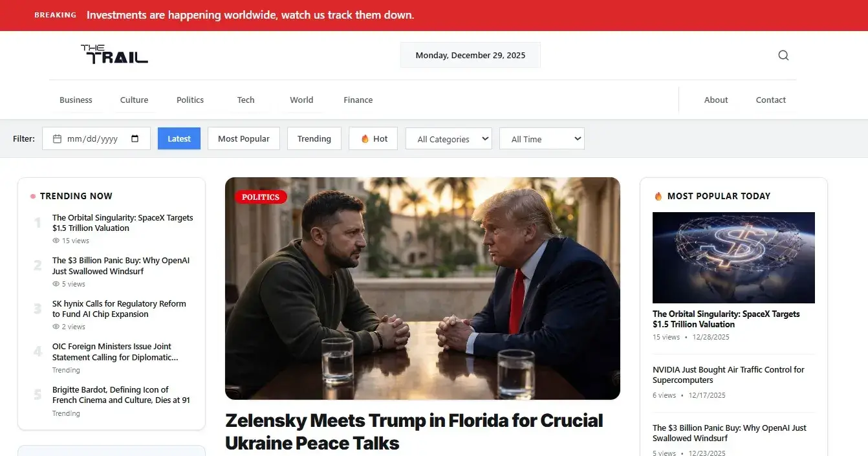
Task: Open the SpaceX dollar-sign article thumbnail
Action: [x=733, y=257]
